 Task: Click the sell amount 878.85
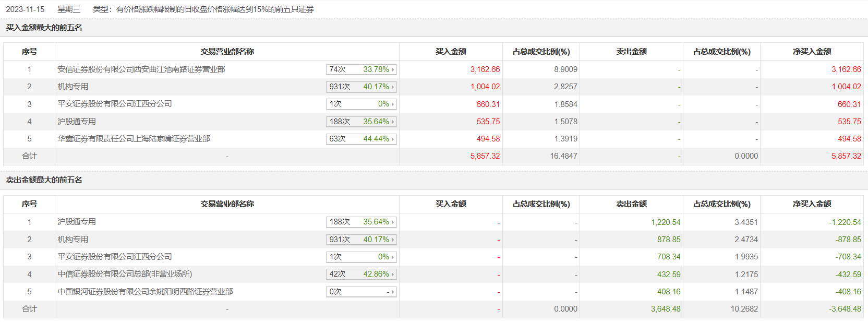[x=669, y=240]
